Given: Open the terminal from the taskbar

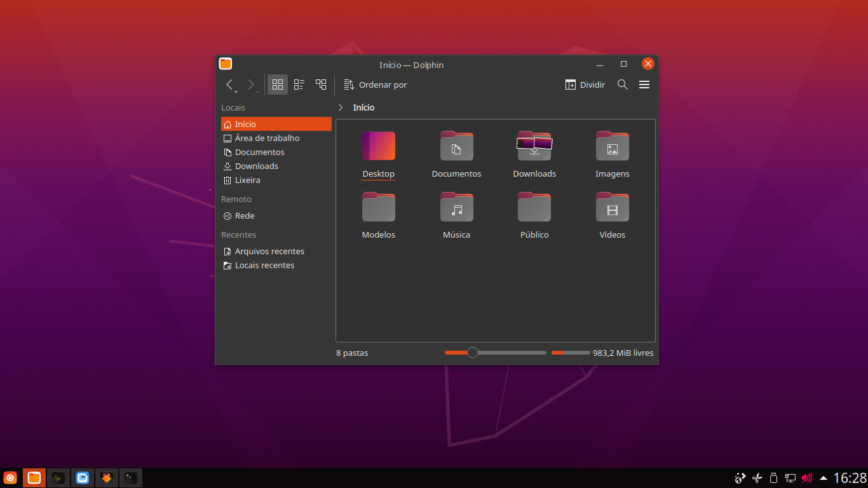Looking at the screenshot, I should click(131, 478).
